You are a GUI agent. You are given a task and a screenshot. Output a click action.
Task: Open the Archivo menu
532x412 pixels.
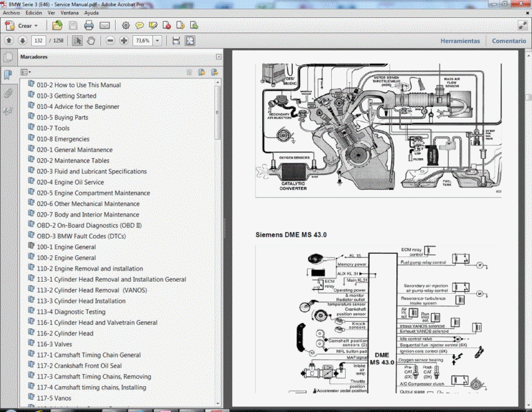point(11,13)
